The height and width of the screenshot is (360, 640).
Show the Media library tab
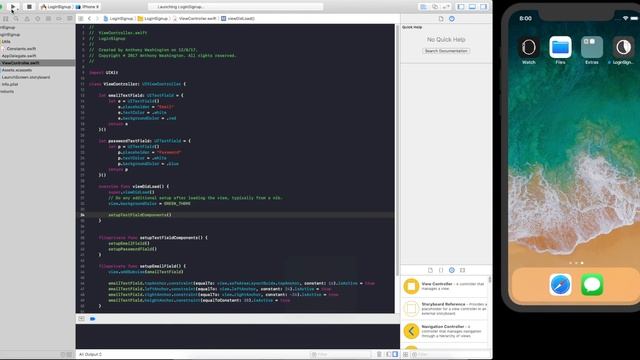click(x=462, y=270)
